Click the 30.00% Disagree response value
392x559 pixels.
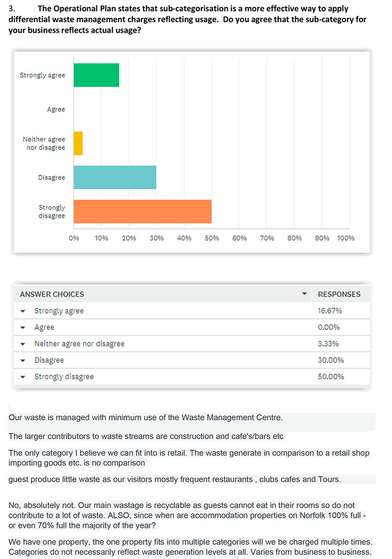coord(331,360)
